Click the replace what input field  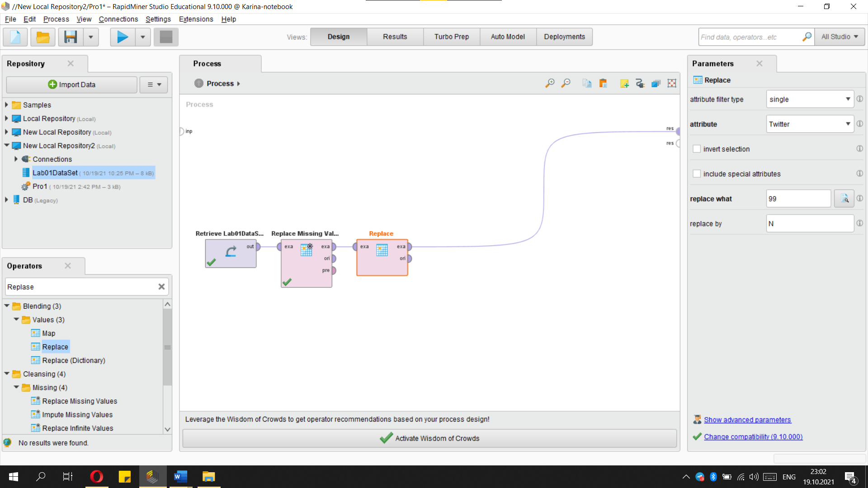pos(798,198)
